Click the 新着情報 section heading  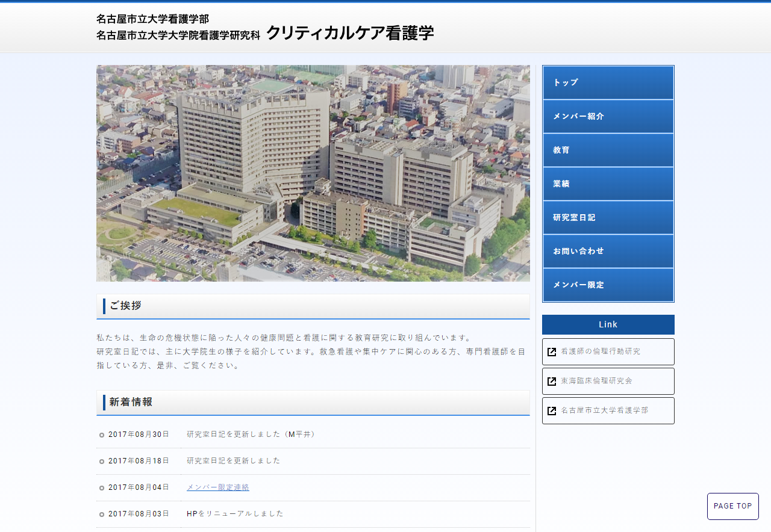pyautogui.click(x=313, y=403)
